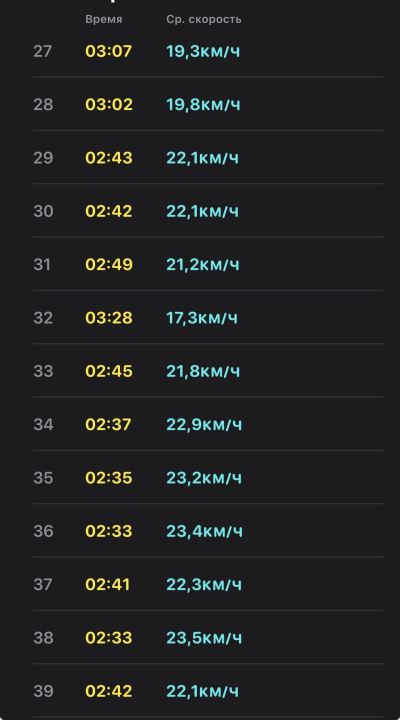Click the 17,3км/ч average speed value
Image resolution: width=400 pixels, height=720 pixels.
click(x=202, y=318)
